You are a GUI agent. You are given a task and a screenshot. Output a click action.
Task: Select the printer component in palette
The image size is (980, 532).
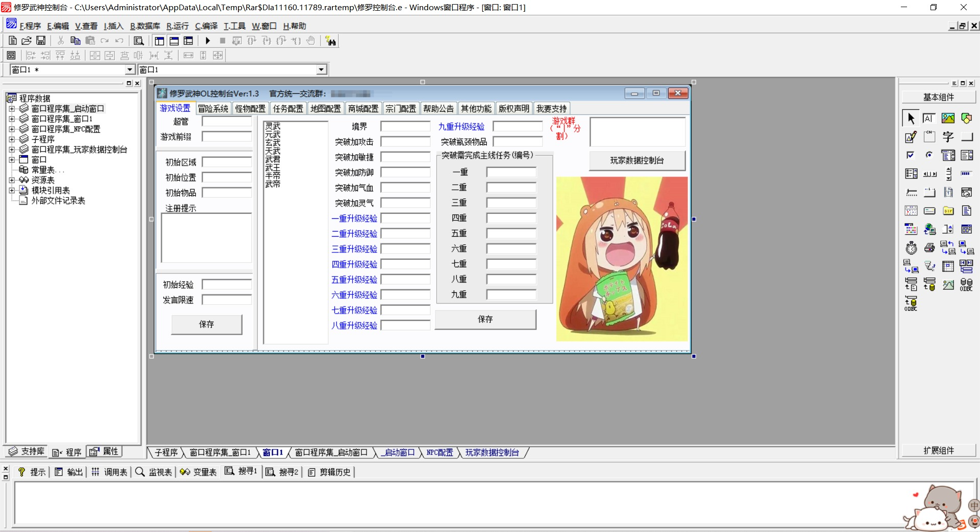point(929,248)
